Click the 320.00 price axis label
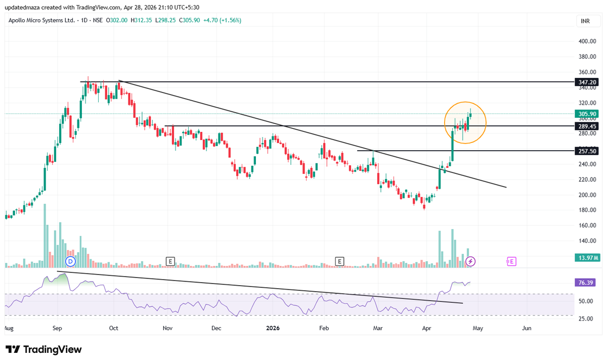607x364 pixels. [x=587, y=103]
